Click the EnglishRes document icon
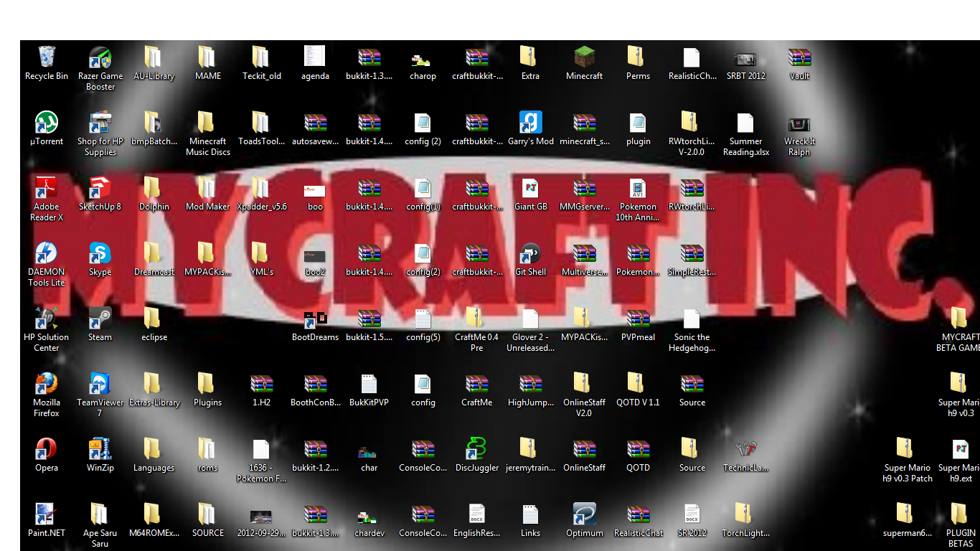Image resolution: width=980 pixels, height=551 pixels. click(x=477, y=514)
